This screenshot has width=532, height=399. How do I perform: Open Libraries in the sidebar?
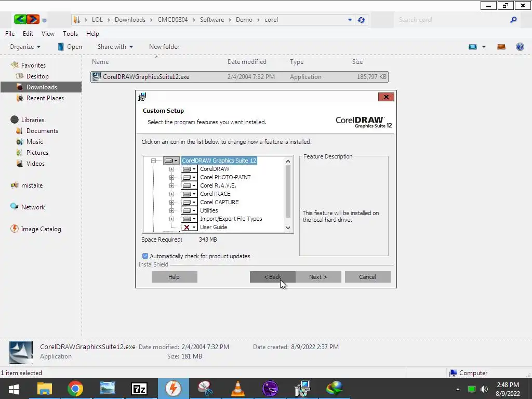click(33, 120)
